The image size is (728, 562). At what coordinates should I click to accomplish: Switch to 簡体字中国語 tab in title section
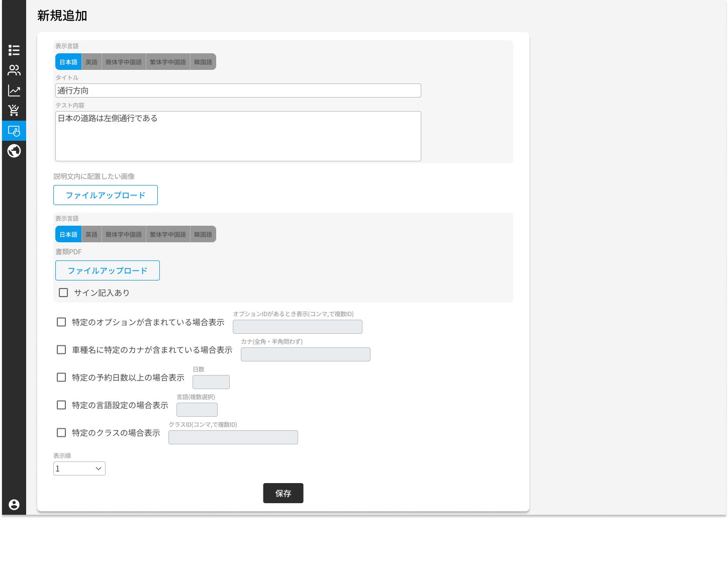(124, 62)
